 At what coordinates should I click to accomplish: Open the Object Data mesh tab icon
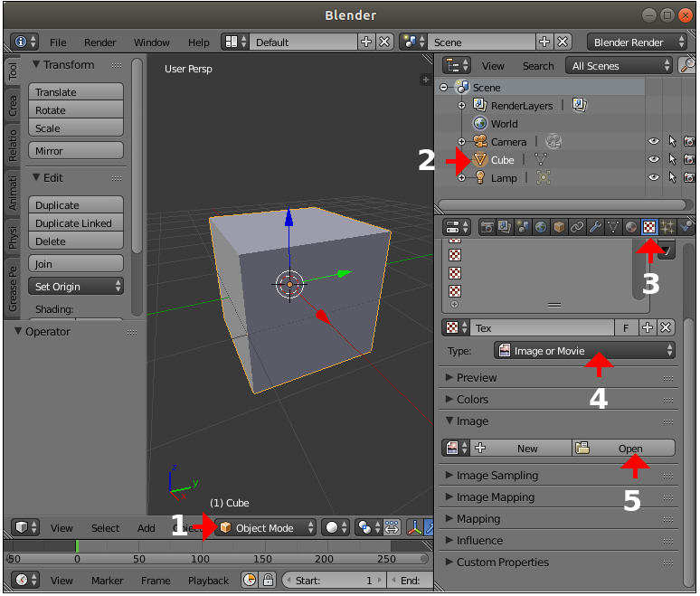pyautogui.click(x=613, y=227)
